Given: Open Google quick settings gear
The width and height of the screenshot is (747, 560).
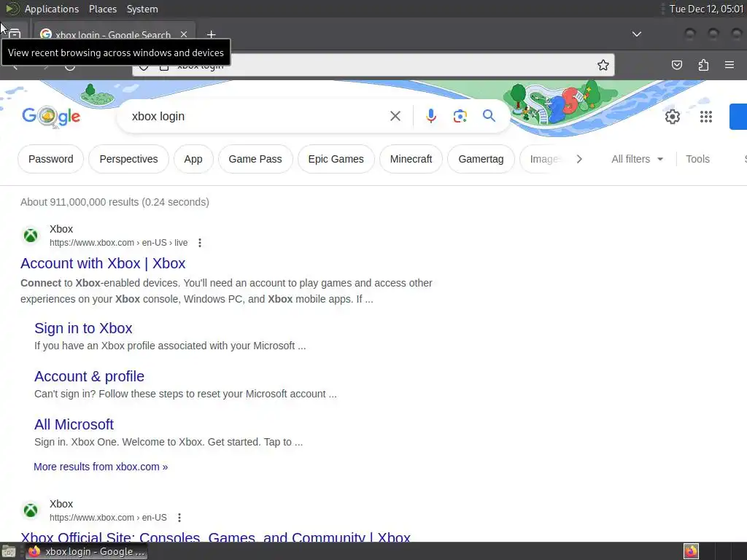Looking at the screenshot, I should (x=672, y=117).
